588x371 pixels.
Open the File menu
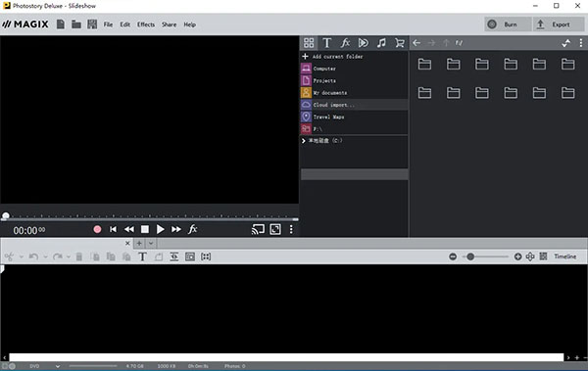pos(108,24)
